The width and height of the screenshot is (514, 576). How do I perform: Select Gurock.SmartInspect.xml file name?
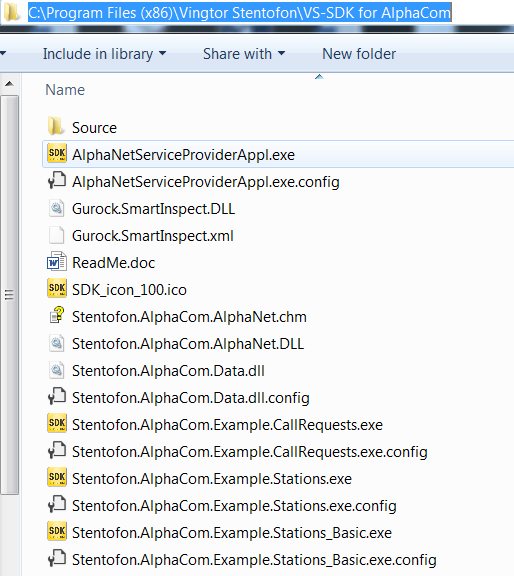coord(153,236)
